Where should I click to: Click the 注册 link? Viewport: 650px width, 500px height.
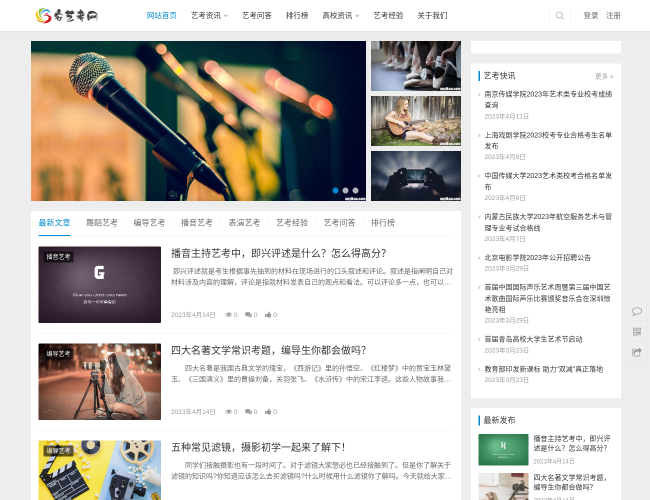(x=614, y=16)
